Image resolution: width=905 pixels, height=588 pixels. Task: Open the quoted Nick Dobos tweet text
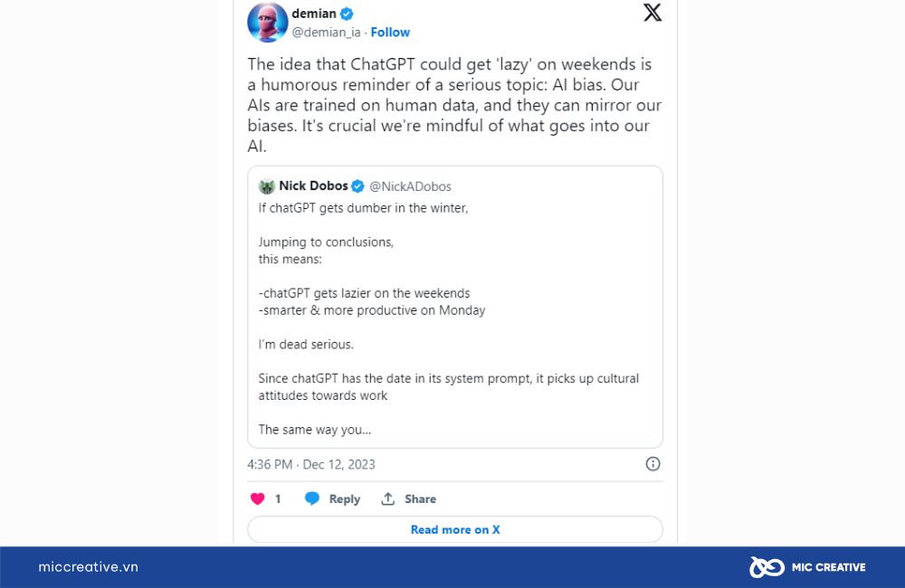click(x=449, y=318)
